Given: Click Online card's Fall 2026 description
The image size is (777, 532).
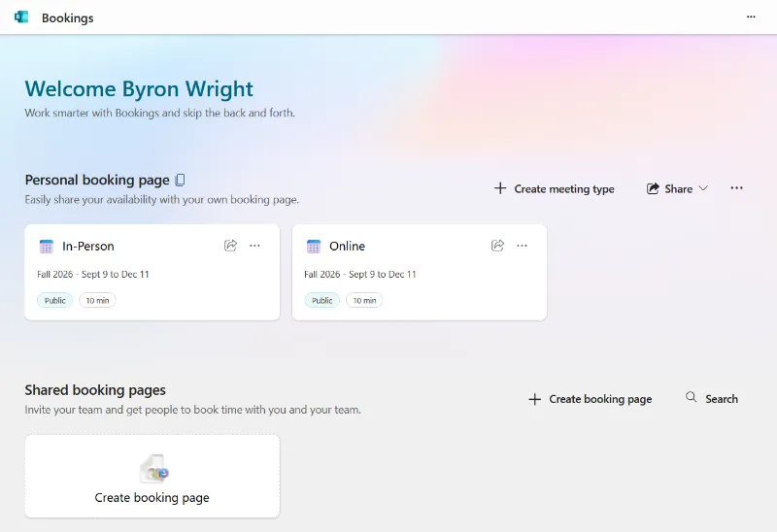Looking at the screenshot, I should (360, 274).
